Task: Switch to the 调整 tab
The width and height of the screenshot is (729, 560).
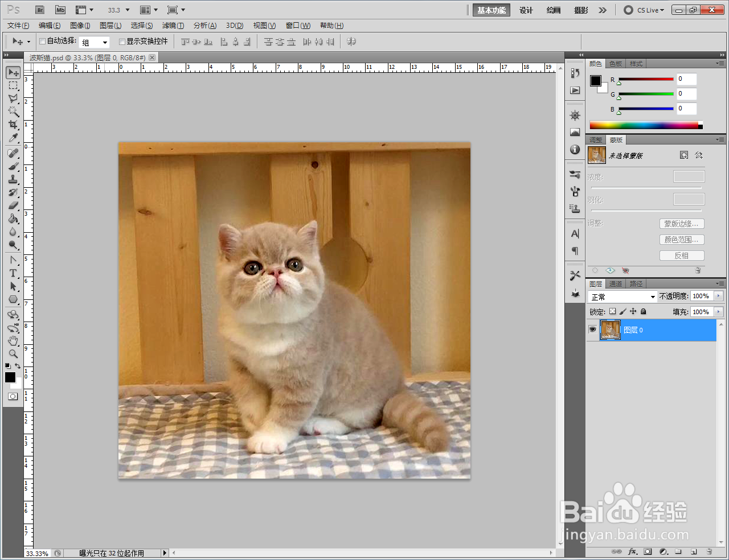Action: [x=596, y=140]
